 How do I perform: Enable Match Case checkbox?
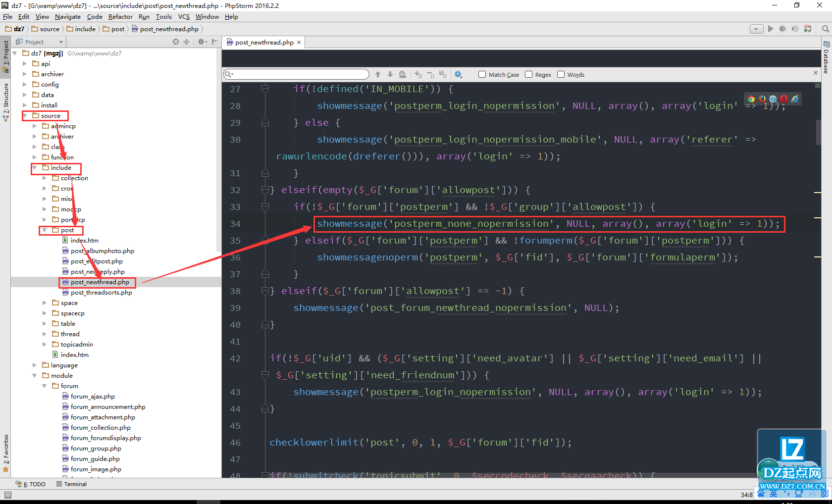click(482, 74)
